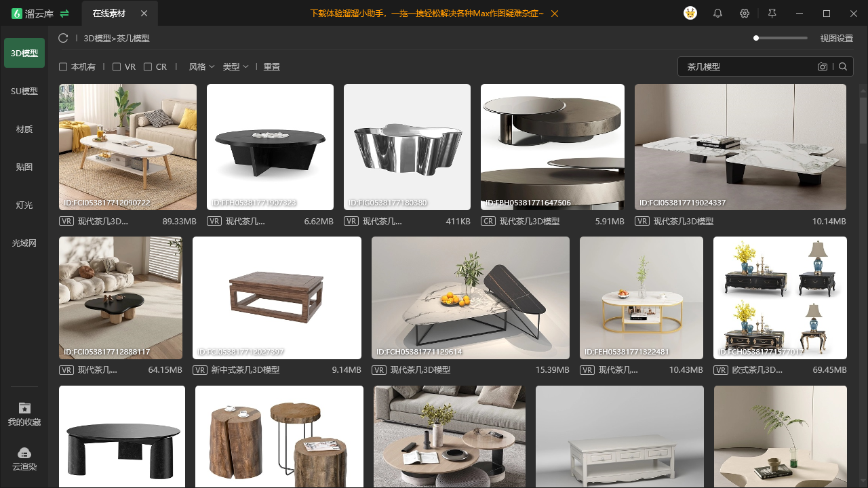The image size is (868, 488).
Task: Close the 在线素材 tab
Action: pos(144,14)
